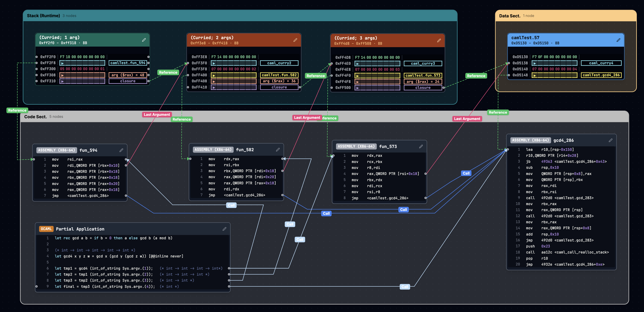Click the closure label in the 0xFF310 row
The height and width of the screenshot is (312, 644).
click(128, 81)
